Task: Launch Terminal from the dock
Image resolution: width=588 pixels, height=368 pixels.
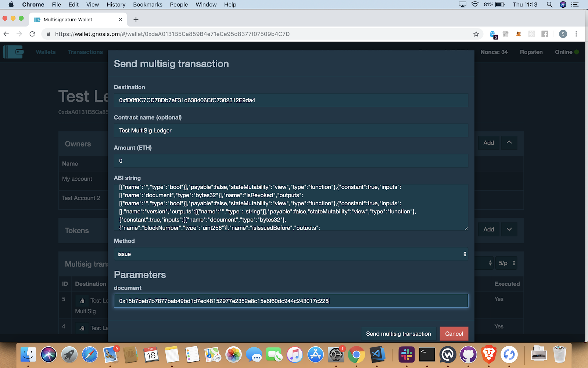Action: click(x=427, y=355)
